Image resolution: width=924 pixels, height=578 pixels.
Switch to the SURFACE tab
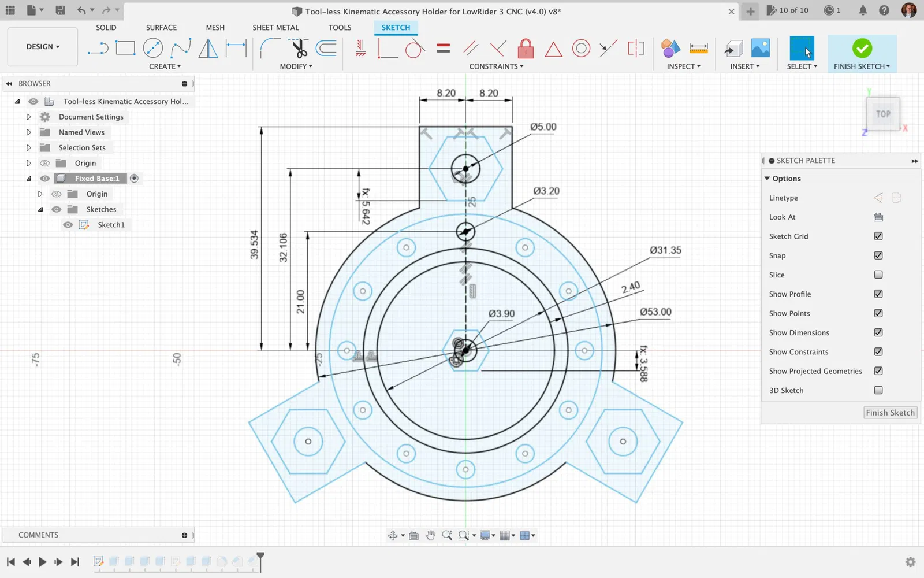tap(161, 28)
